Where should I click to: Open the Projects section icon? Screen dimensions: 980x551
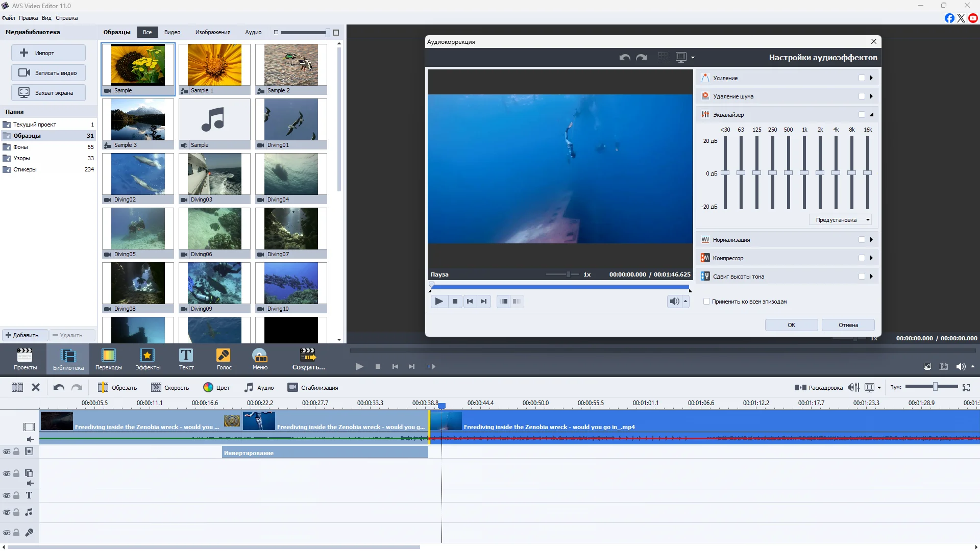(x=25, y=359)
